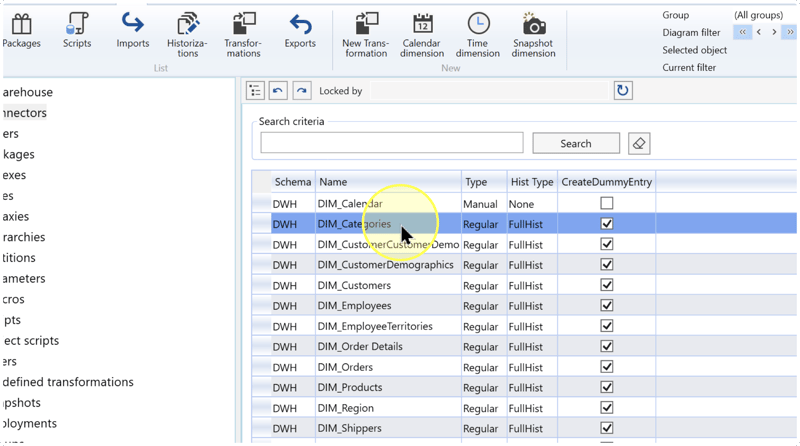Image resolution: width=800 pixels, height=446 pixels.
Task: Click the Search button
Action: pyautogui.click(x=576, y=143)
